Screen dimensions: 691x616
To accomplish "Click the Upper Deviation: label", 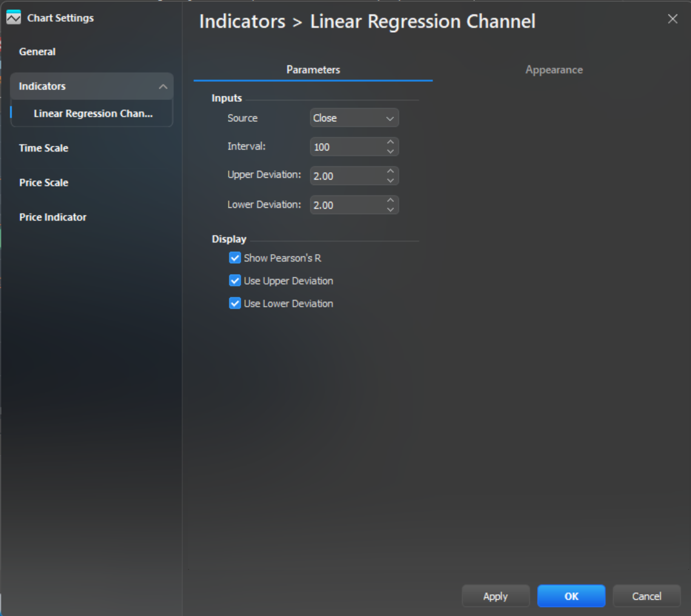I will point(264,175).
